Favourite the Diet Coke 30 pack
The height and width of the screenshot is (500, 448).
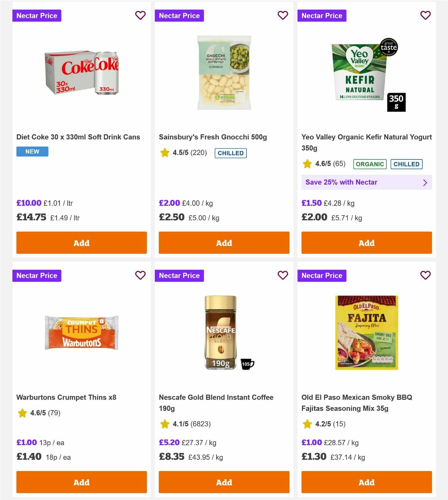[140, 15]
